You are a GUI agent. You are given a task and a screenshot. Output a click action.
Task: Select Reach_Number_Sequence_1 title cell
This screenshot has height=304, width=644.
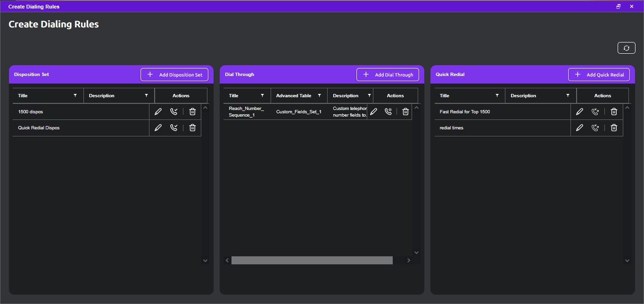click(247, 112)
